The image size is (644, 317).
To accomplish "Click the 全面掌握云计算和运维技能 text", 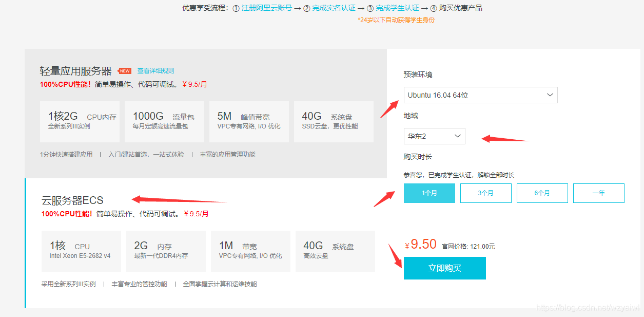I will [x=220, y=284].
